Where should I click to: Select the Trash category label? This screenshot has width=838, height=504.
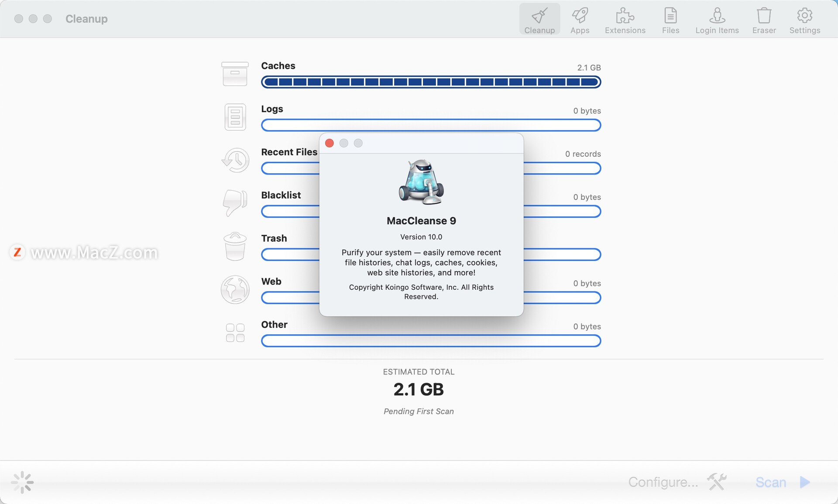pos(274,238)
